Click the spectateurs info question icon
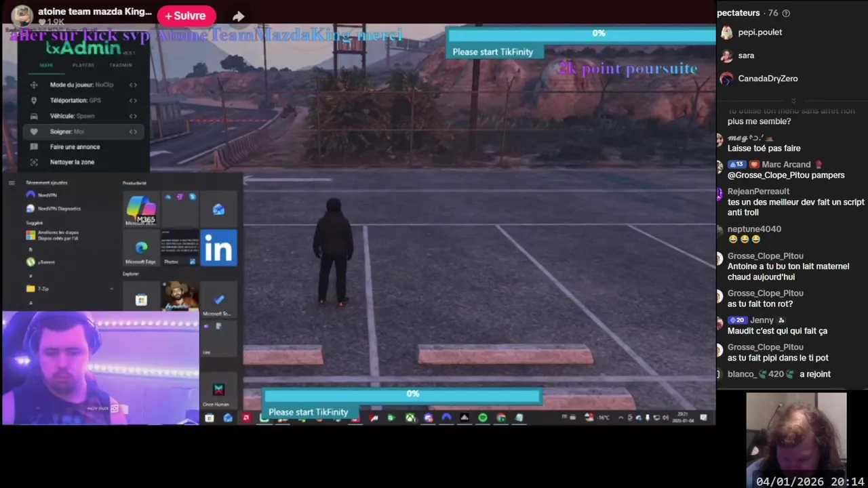Image resolution: width=868 pixels, height=488 pixels. 786,13
